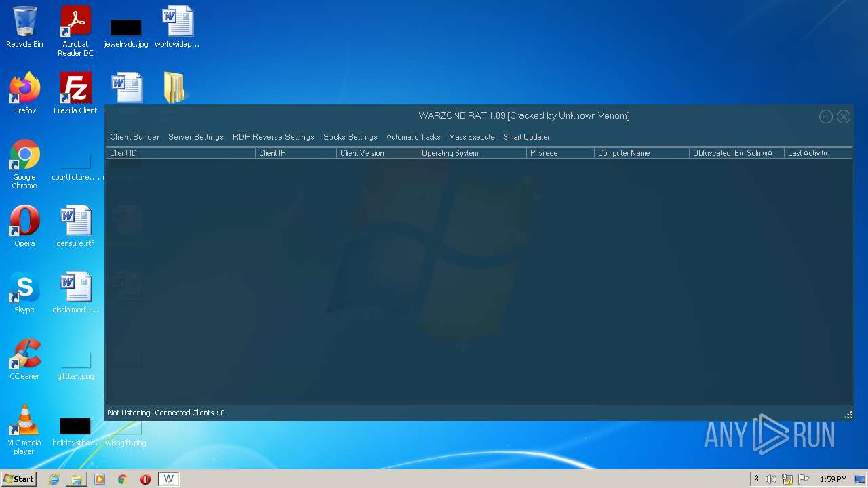Click the Not Listening status text
Viewport: 868px width, 488px height.
pyautogui.click(x=129, y=413)
